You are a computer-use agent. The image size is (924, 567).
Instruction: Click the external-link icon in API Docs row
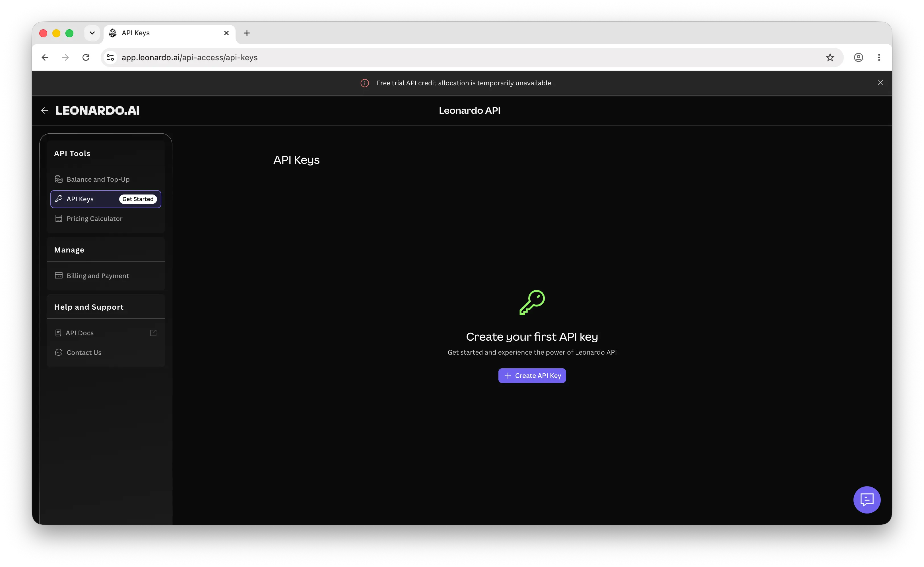pos(153,333)
